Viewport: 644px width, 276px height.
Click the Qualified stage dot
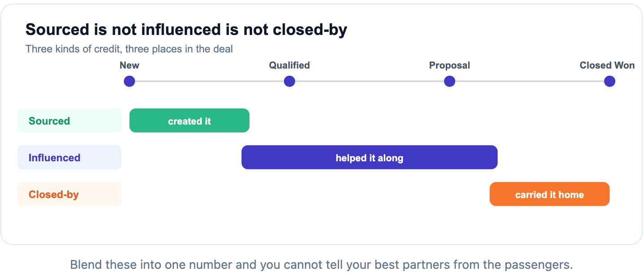290,82
